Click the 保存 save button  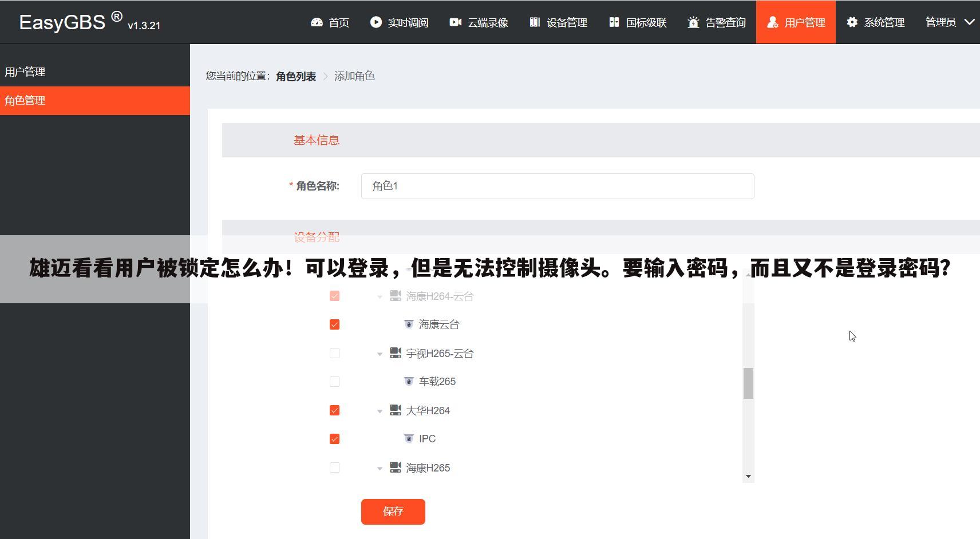coord(393,512)
